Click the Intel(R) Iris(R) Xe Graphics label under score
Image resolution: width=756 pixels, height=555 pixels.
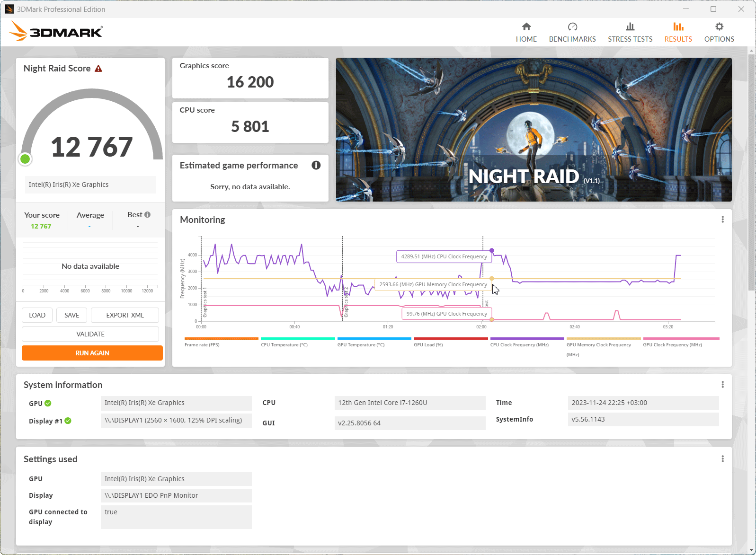90,185
